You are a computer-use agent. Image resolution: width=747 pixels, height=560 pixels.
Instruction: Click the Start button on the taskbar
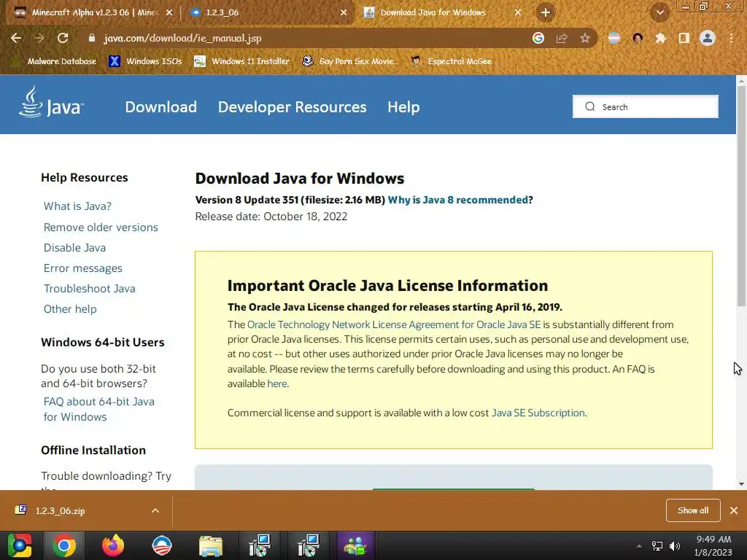coord(19,545)
